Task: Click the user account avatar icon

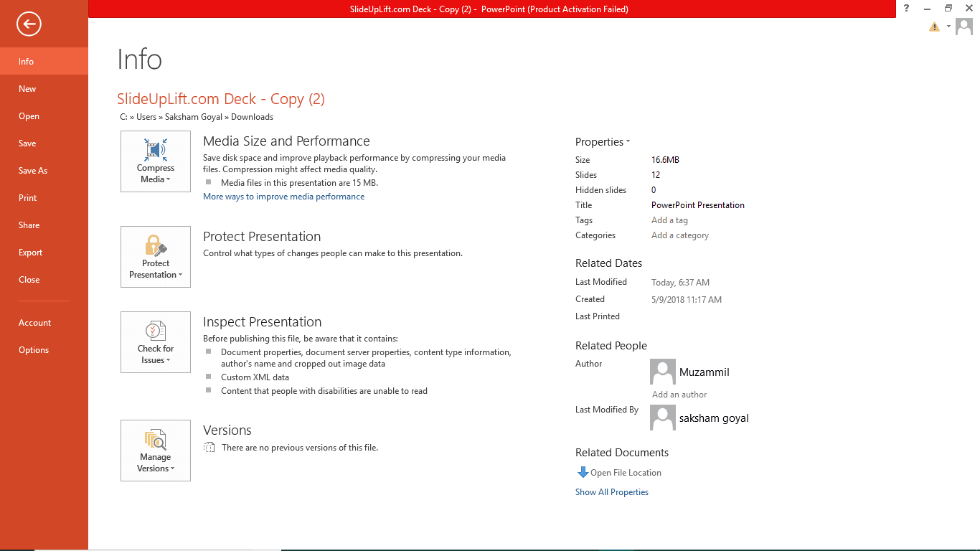Action: [963, 27]
